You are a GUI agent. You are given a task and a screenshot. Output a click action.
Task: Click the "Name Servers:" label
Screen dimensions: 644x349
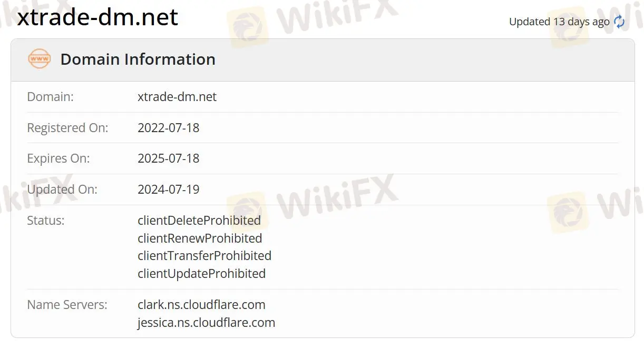(x=67, y=305)
